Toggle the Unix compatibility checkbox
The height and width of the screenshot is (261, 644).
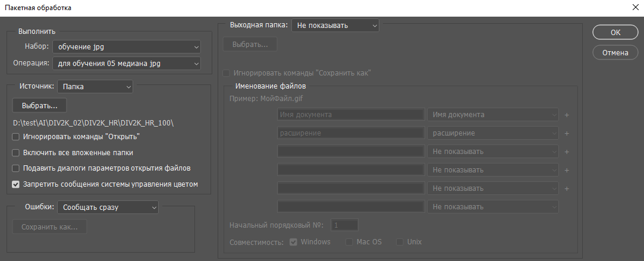(400, 242)
